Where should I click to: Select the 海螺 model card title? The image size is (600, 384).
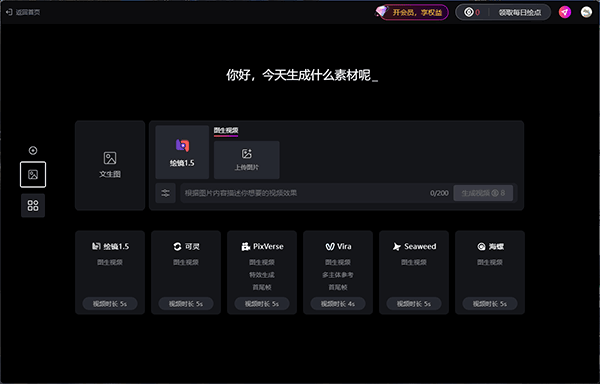click(x=496, y=247)
